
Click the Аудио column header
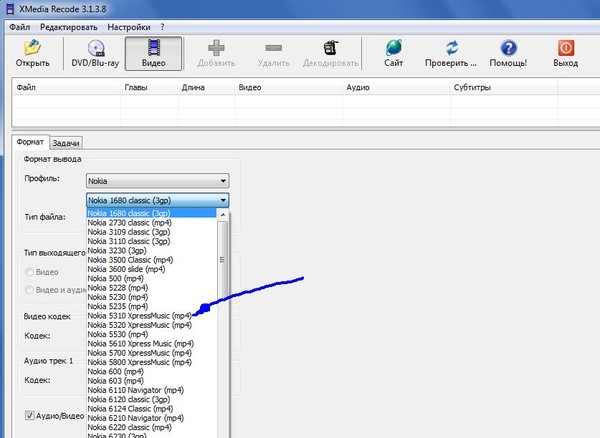pos(396,87)
